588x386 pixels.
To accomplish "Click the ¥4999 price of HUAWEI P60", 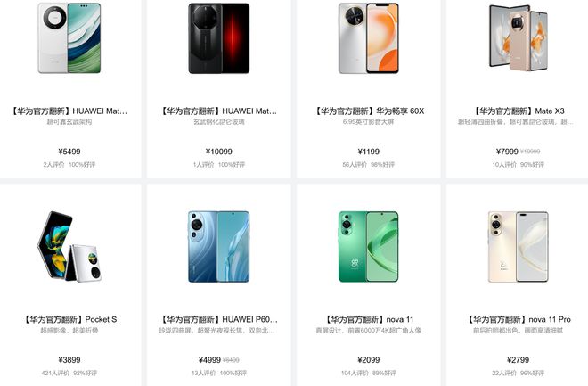I will (209, 360).
